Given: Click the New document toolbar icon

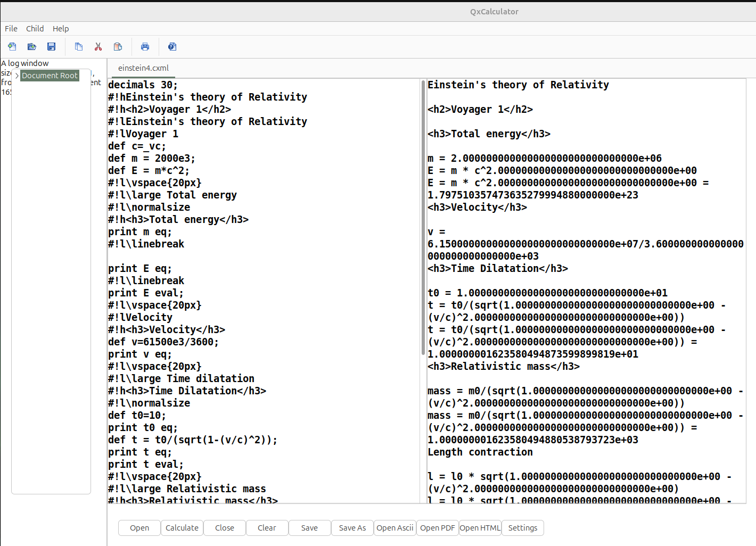Looking at the screenshot, I should tap(12, 47).
